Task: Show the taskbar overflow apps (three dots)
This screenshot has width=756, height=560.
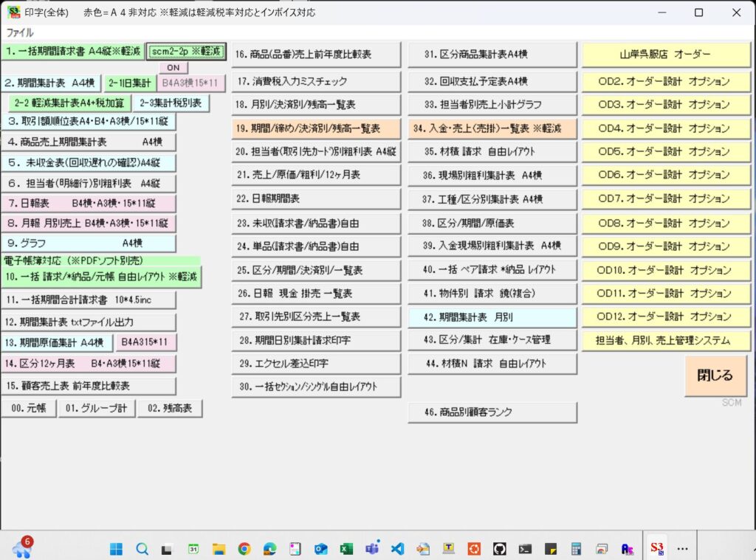Action: [x=682, y=548]
